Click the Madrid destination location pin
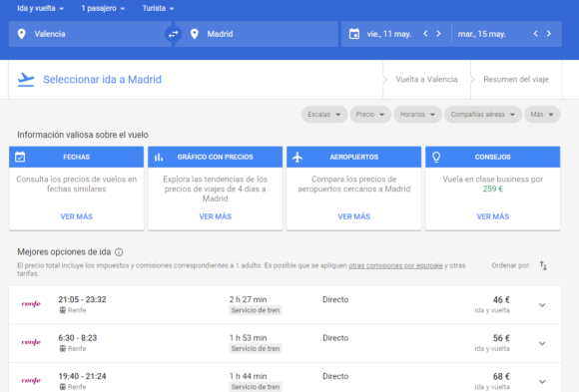The image size is (579, 392). click(x=195, y=34)
